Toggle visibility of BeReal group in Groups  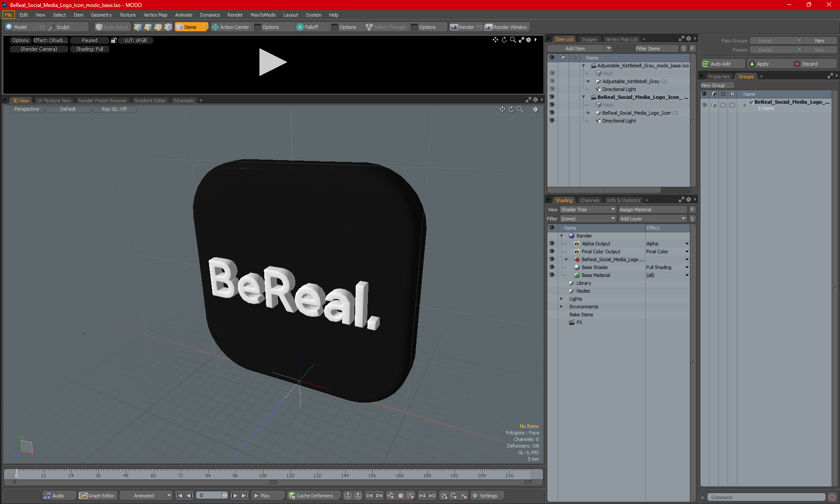(x=704, y=105)
